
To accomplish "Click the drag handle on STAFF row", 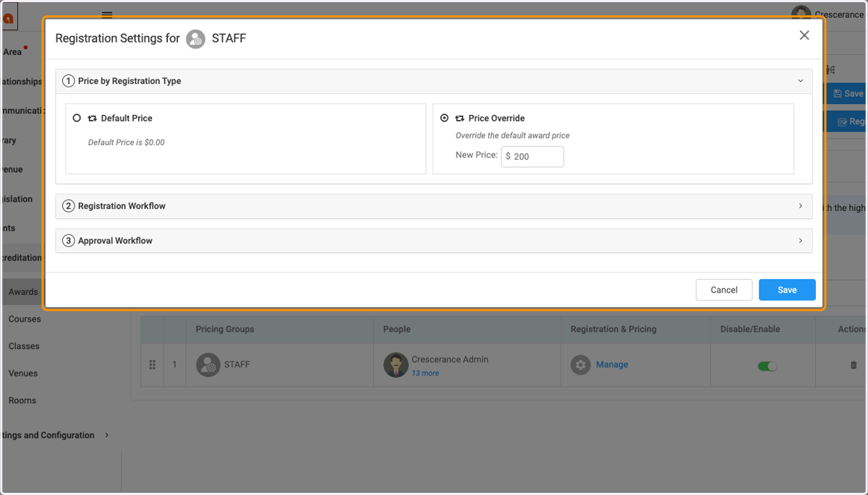I will pyautogui.click(x=153, y=365).
